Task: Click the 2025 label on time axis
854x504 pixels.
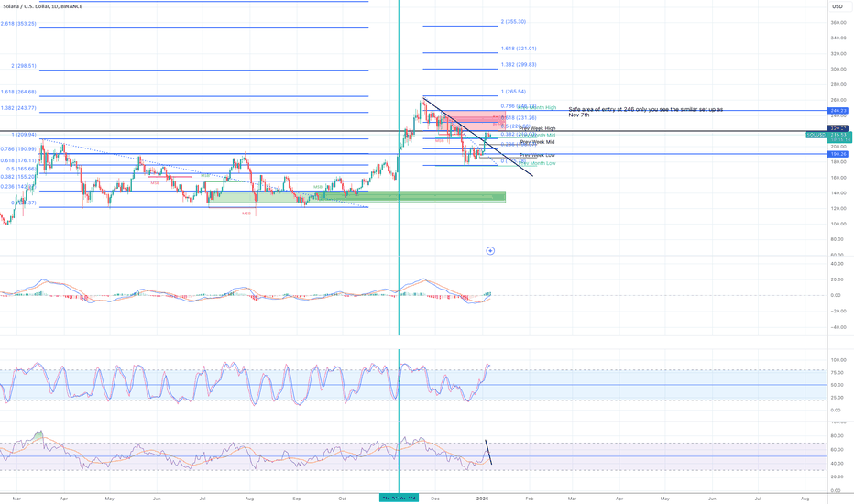Action: (x=483, y=499)
